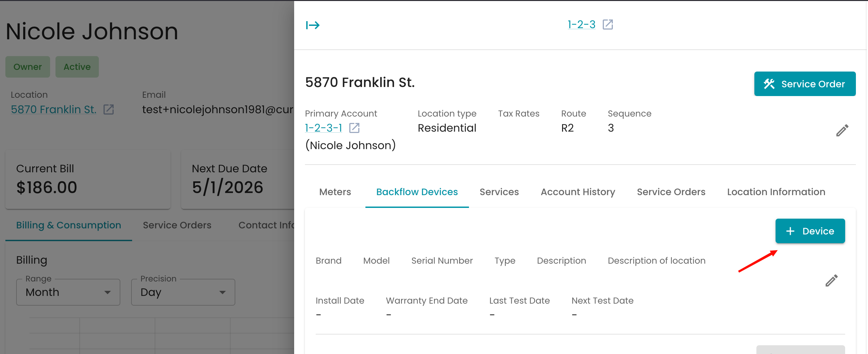Open the Service Orders tab in panel
Image resolution: width=868 pixels, height=354 pixels.
671,192
